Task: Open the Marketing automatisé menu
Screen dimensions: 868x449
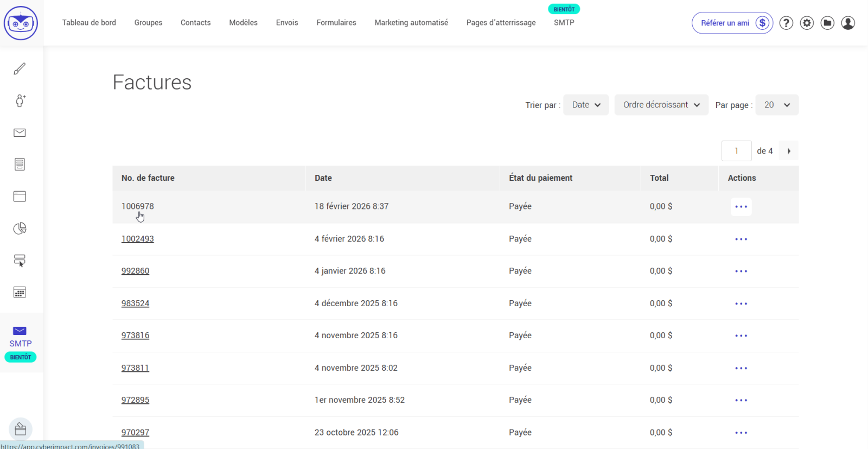Action: click(411, 23)
